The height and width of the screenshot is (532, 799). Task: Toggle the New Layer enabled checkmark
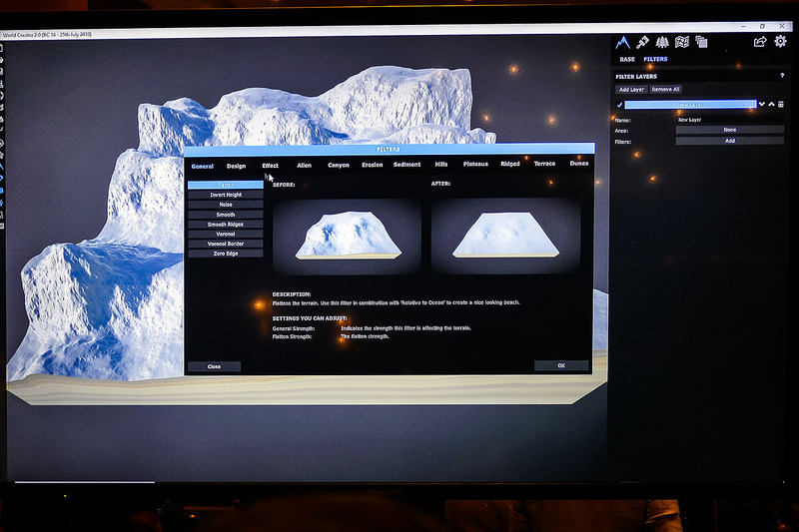tap(619, 105)
